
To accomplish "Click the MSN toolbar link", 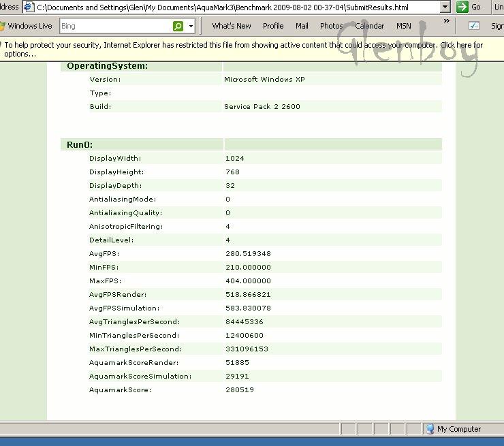I will coord(403,26).
